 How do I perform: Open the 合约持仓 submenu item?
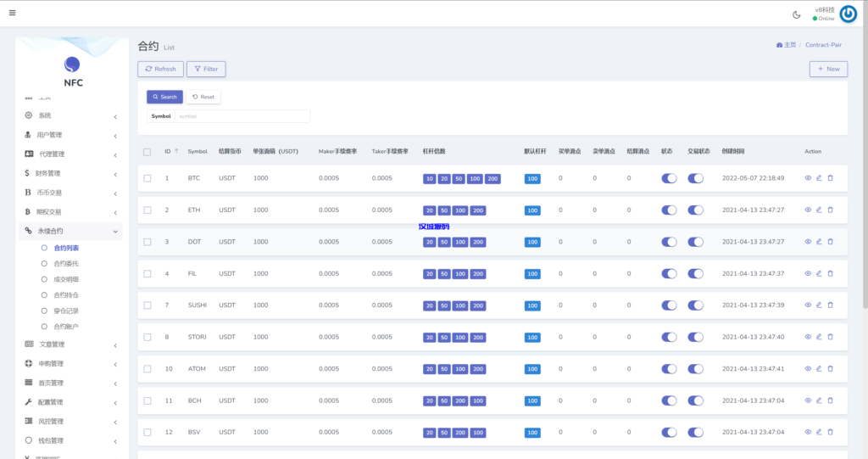(x=66, y=295)
